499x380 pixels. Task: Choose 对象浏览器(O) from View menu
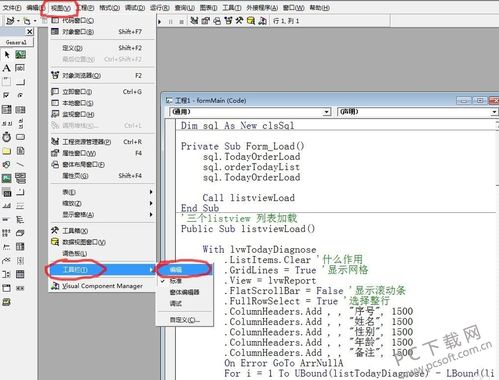[102, 76]
